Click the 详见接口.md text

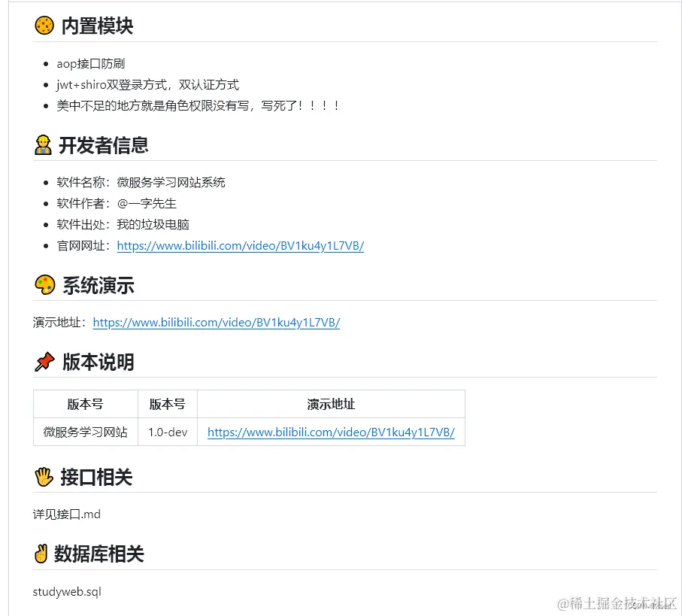coord(67,514)
